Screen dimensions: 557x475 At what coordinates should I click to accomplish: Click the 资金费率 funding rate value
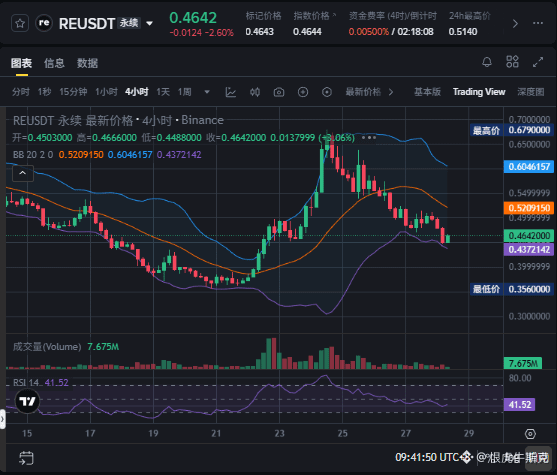tap(369, 32)
